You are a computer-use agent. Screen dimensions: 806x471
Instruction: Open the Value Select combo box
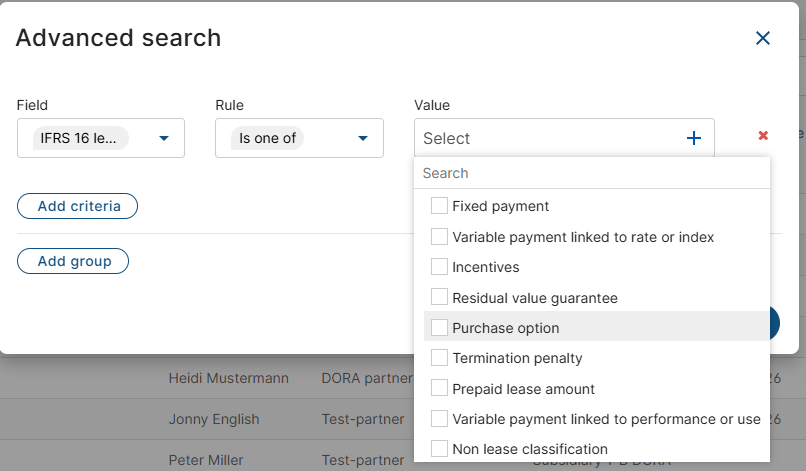point(550,138)
